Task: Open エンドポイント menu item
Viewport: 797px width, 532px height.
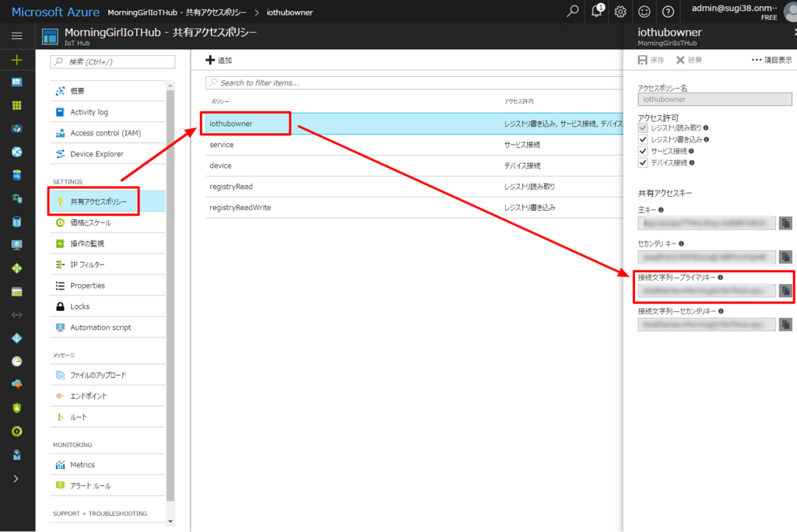Action: click(x=107, y=396)
